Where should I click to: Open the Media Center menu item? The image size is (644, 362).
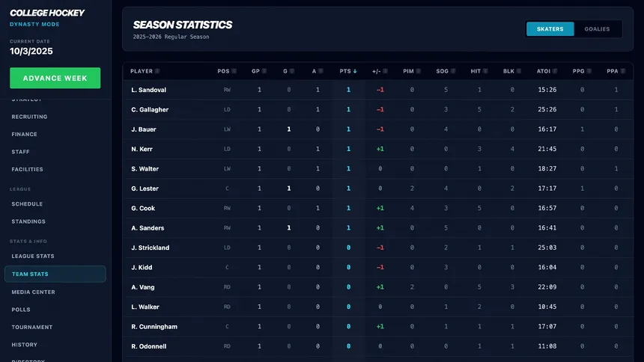click(33, 292)
